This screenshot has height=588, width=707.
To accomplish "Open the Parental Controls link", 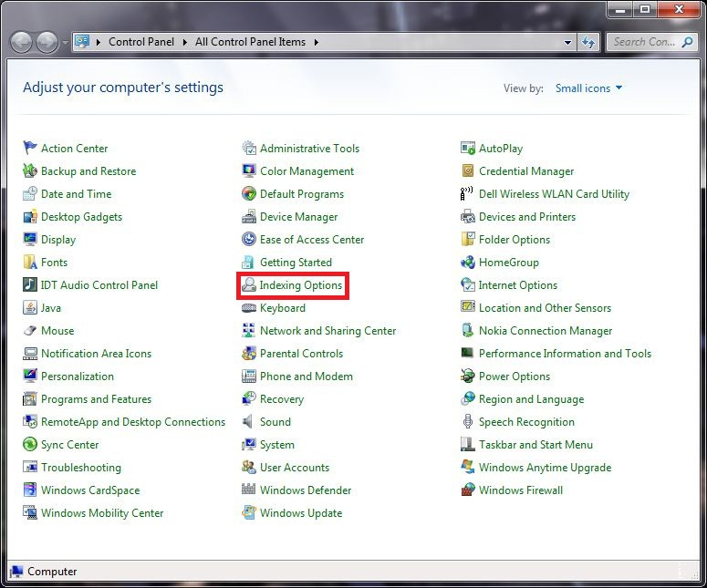I will pyautogui.click(x=301, y=353).
